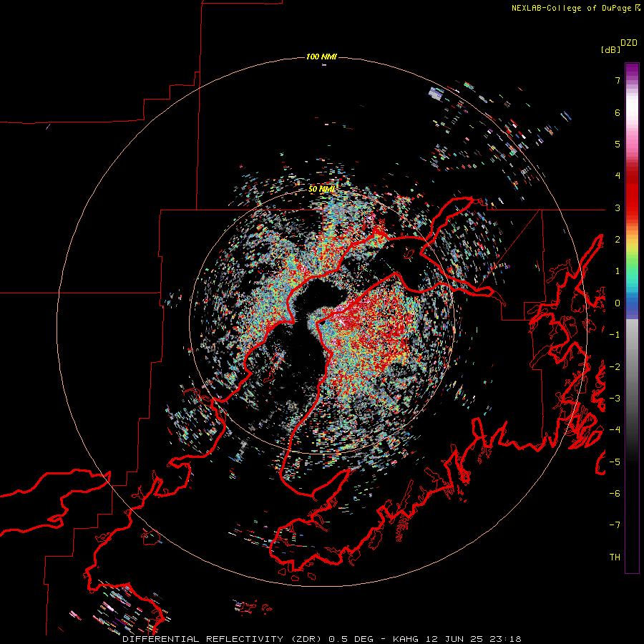This screenshot has width=644, height=644.
Task: Click the TH threshold label on scale
Action: [615, 557]
